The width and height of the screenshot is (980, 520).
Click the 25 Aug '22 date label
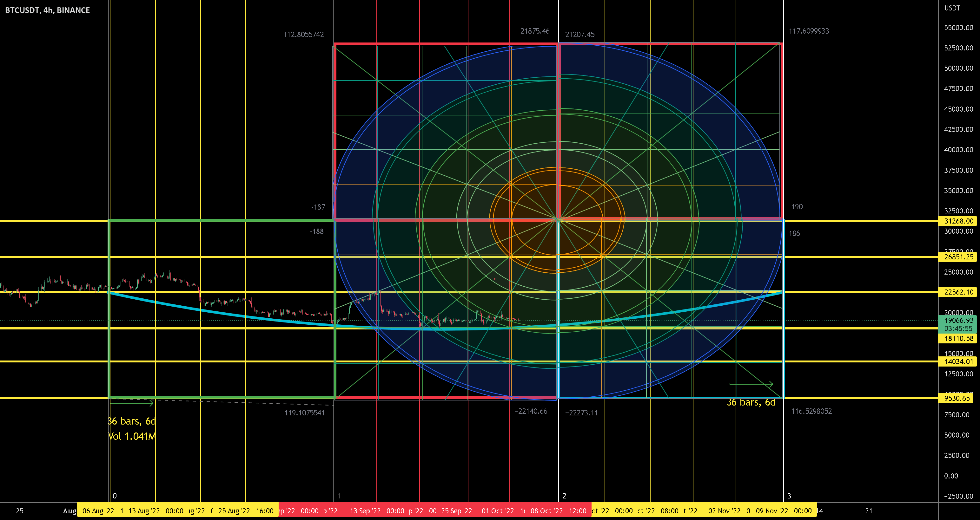234,511
